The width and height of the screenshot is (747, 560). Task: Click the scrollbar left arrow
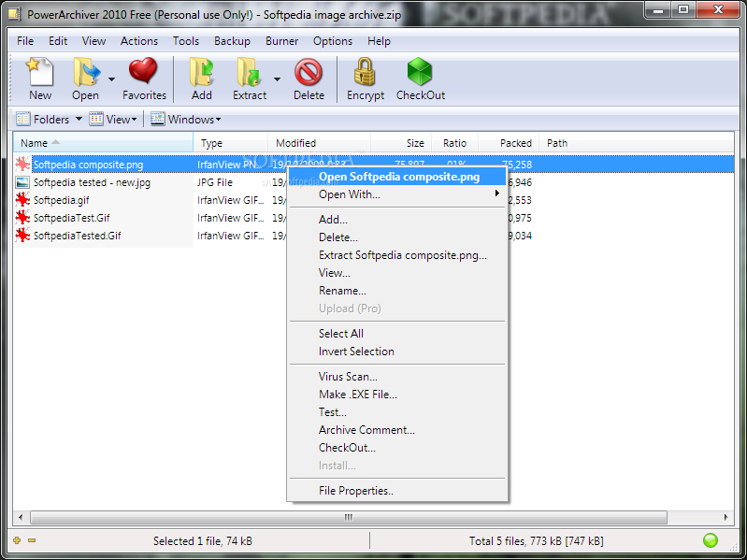coord(21,517)
